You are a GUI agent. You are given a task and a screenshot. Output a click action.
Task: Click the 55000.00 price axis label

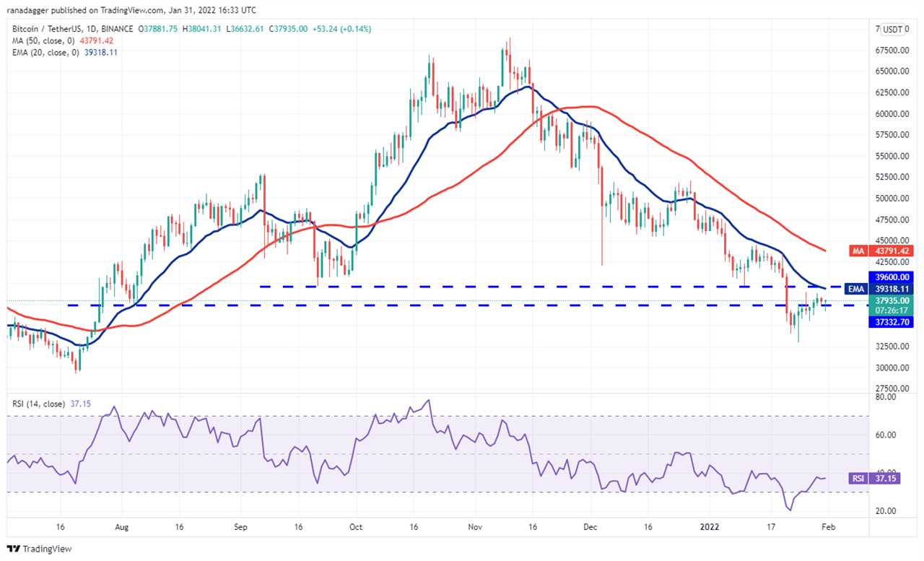pos(894,156)
